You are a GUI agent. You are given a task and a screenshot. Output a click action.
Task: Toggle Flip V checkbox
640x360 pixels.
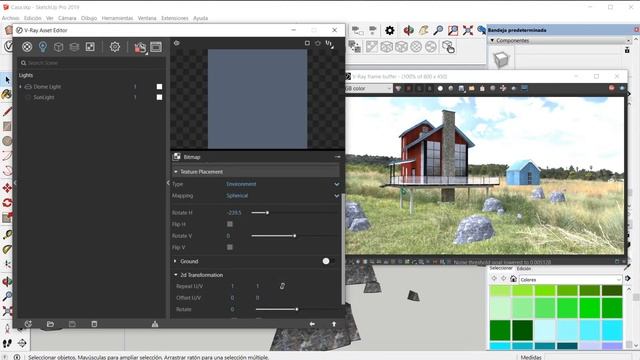point(230,247)
